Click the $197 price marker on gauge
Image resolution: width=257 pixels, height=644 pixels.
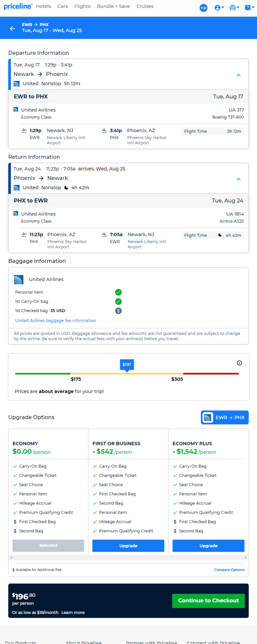tap(127, 365)
